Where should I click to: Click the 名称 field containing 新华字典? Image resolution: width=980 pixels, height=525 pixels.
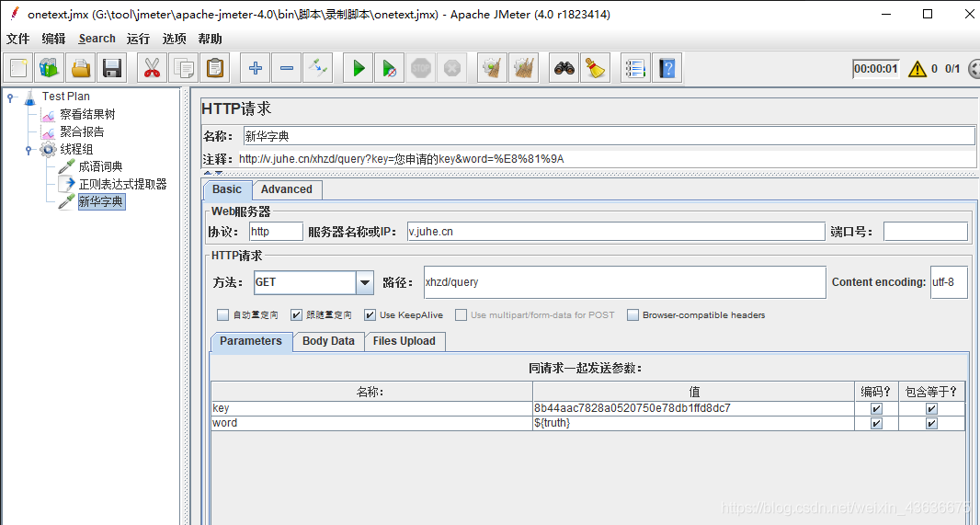tap(610, 136)
